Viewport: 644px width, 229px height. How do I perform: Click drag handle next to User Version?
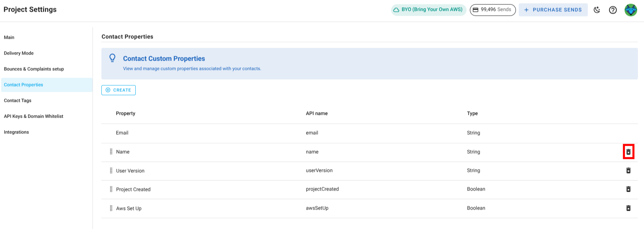coord(111,170)
